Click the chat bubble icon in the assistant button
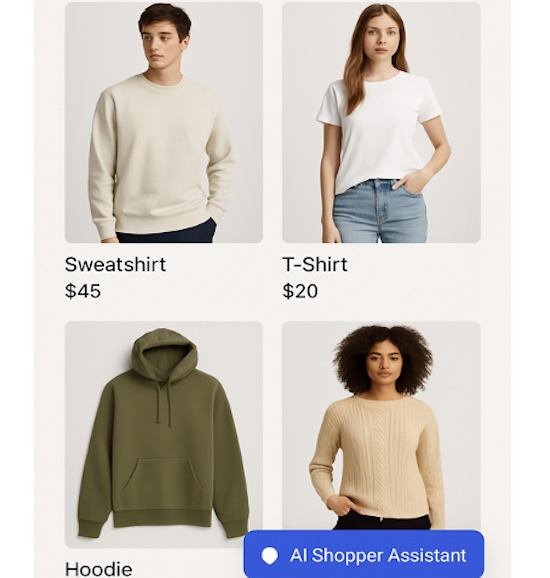Image resolution: width=550 pixels, height=578 pixels. (x=269, y=556)
